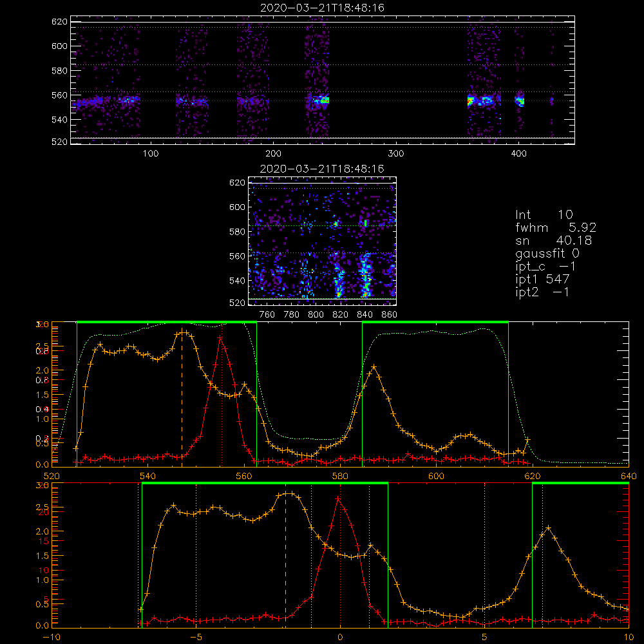Select y-axis label 580 on top spectrogram

click(x=59, y=71)
